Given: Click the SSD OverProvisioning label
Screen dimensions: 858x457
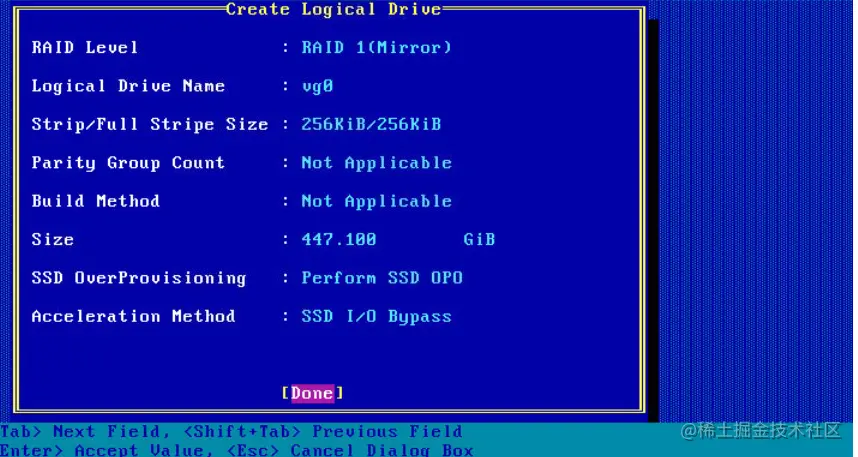Looking at the screenshot, I should [x=139, y=277].
